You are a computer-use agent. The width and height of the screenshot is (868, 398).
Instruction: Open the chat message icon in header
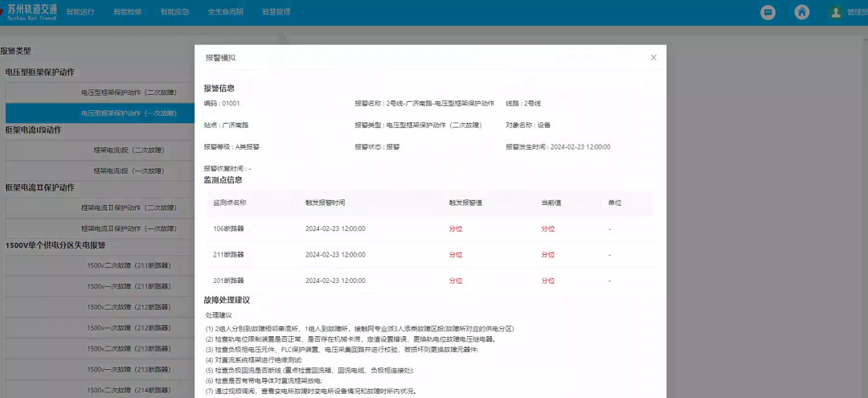pos(768,12)
